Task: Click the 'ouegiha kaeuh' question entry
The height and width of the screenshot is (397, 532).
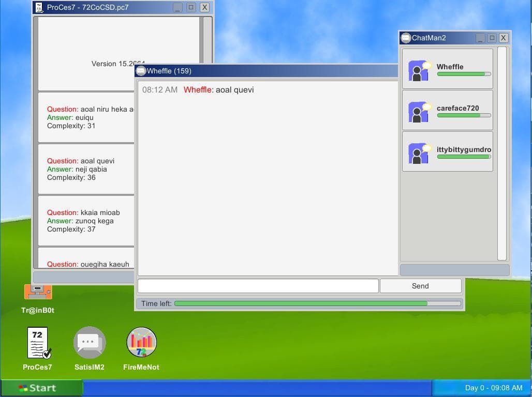Action: [88, 264]
